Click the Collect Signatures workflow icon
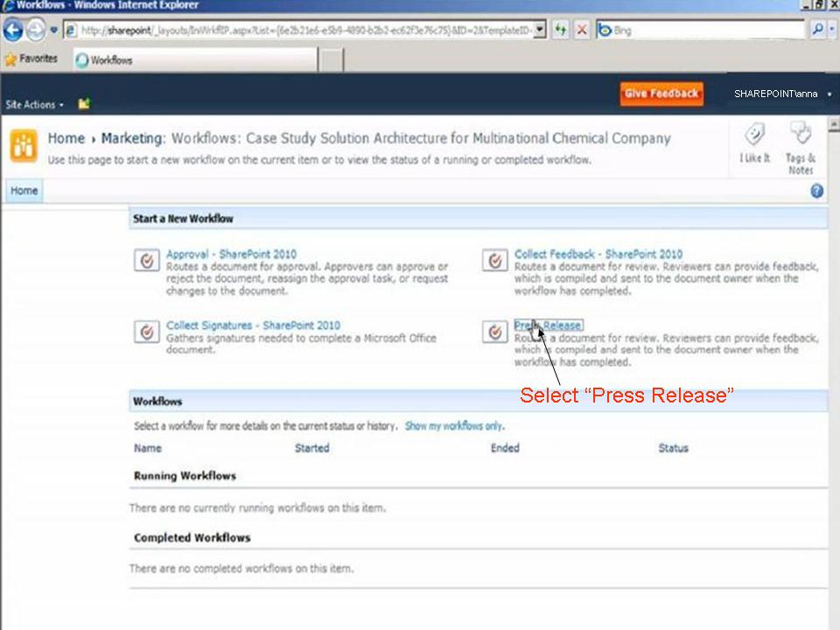This screenshot has width=840, height=630. pyautogui.click(x=147, y=332)
